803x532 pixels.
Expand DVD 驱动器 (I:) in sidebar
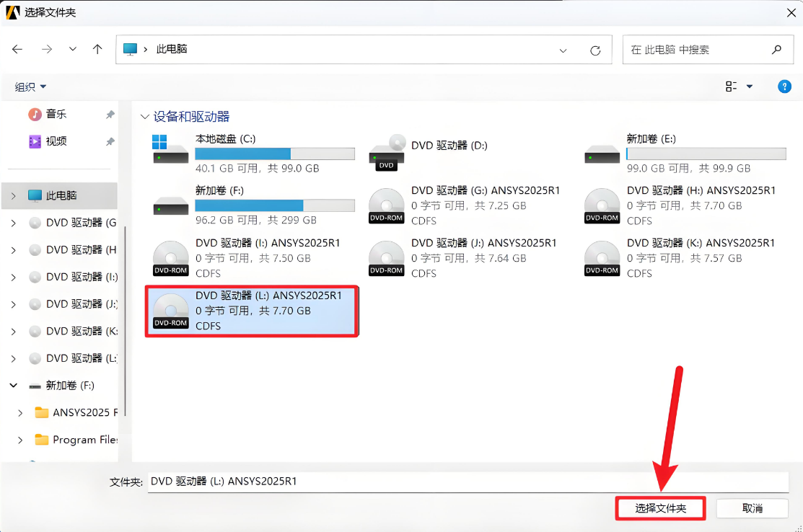click(13, 278)
